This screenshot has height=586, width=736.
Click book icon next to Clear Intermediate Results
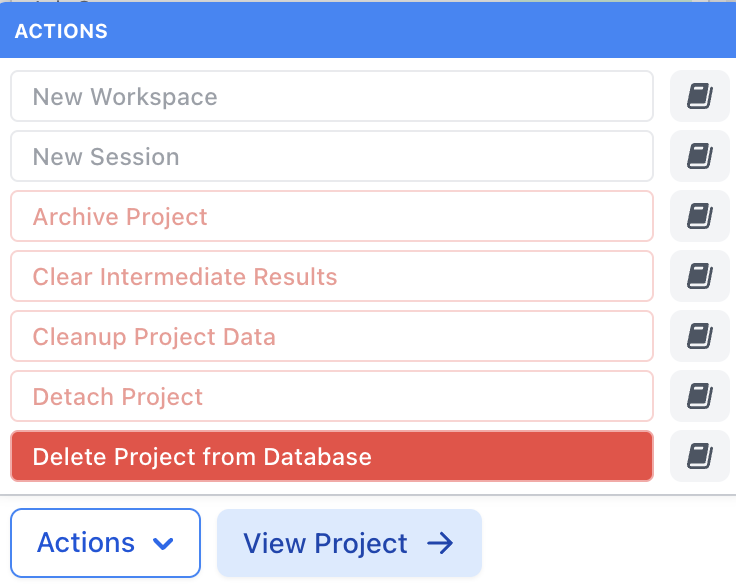(x=699, y=277)
